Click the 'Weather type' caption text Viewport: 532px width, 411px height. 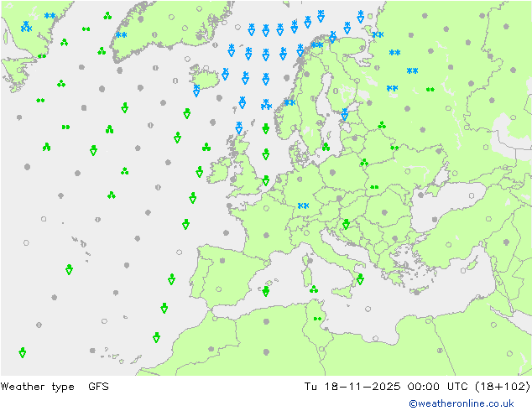[x=37, y=386]
